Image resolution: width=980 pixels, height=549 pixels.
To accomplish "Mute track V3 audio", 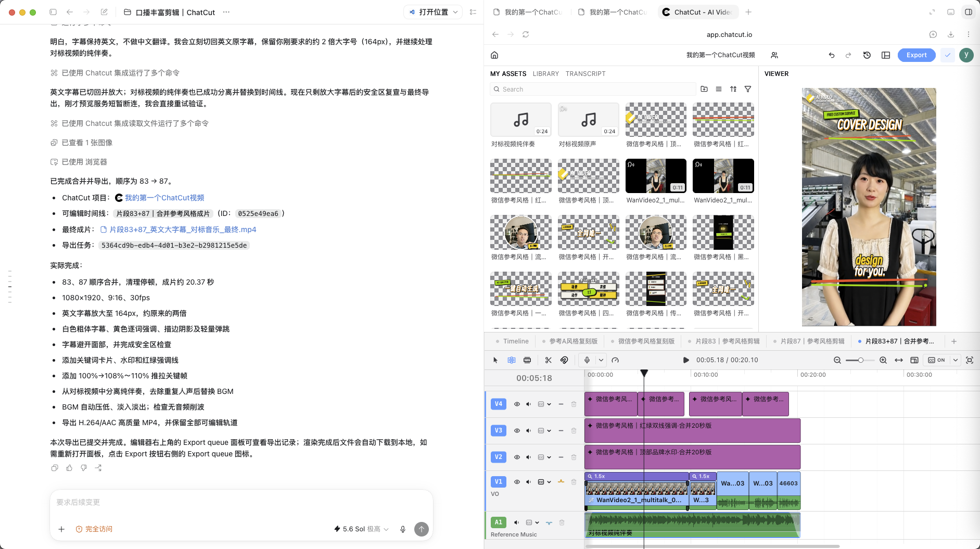I will tap(529, 431).
